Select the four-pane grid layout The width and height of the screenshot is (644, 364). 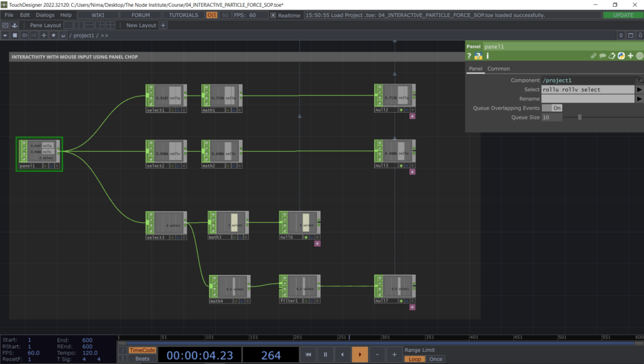[x=111, y=25]
